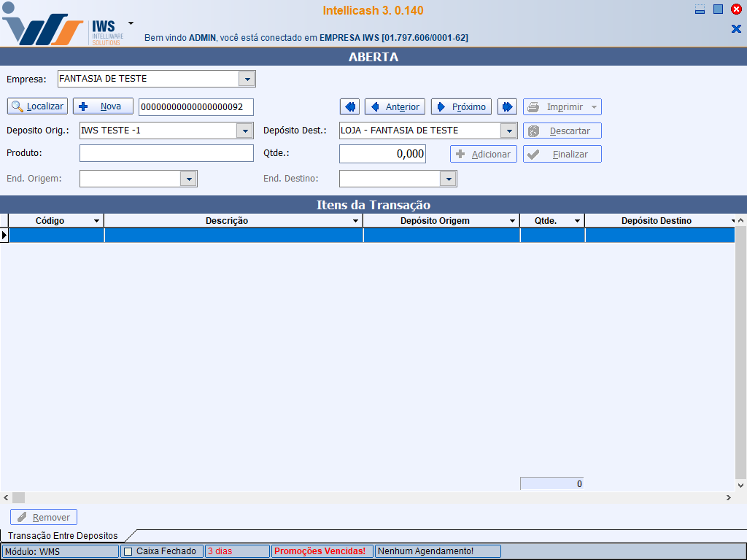This screenshot has width=747, height=560.
Task: Create a new transaction with Nova
Action: pyautogui.click(x=103, y=106)
